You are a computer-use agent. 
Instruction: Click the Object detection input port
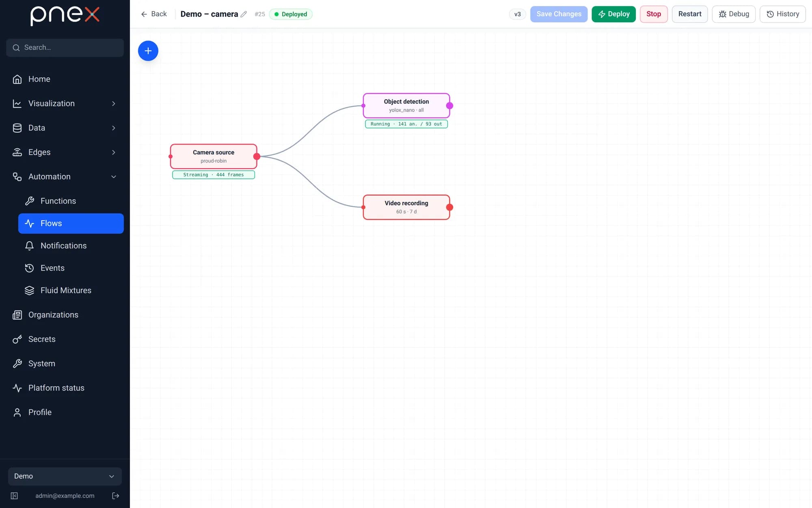[x=363, y=106]
